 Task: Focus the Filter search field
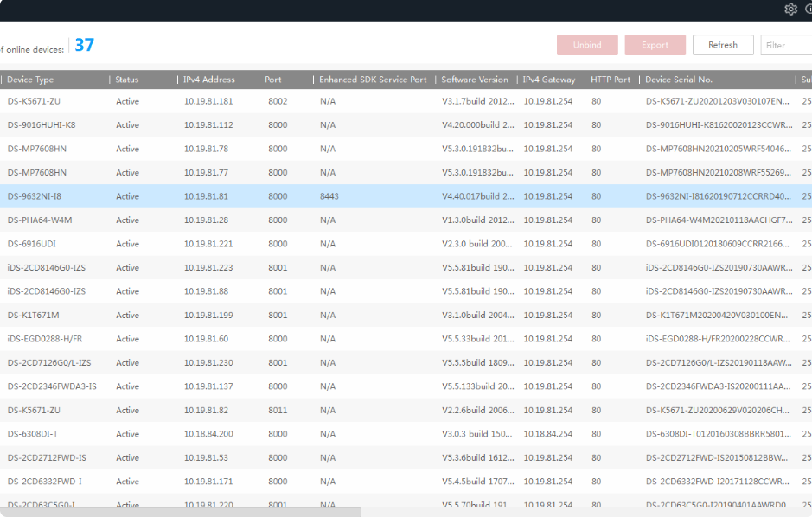coord(785,45)
